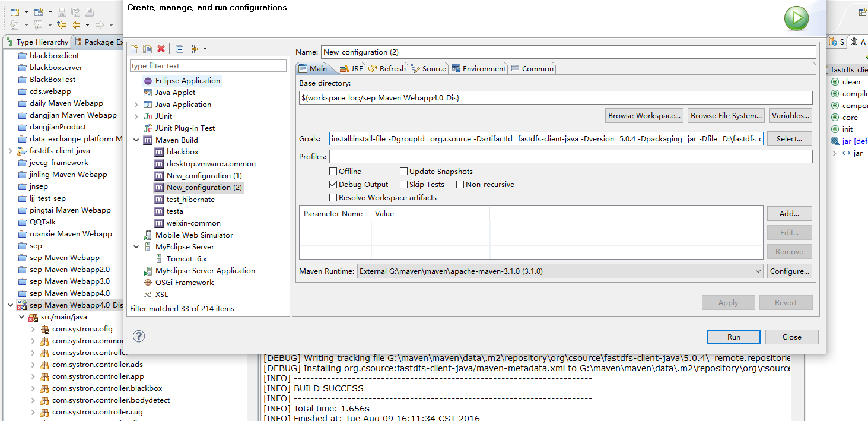Image resolution: width=868 pixels, height=421 pixels.
Task: Click the Add parameter button
Action: tap(789, 213)
